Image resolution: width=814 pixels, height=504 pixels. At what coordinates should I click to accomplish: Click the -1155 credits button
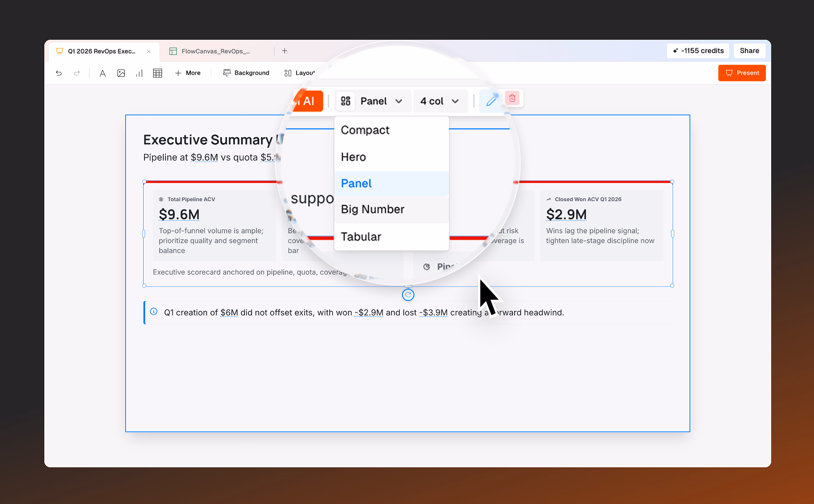pos(698,51)
